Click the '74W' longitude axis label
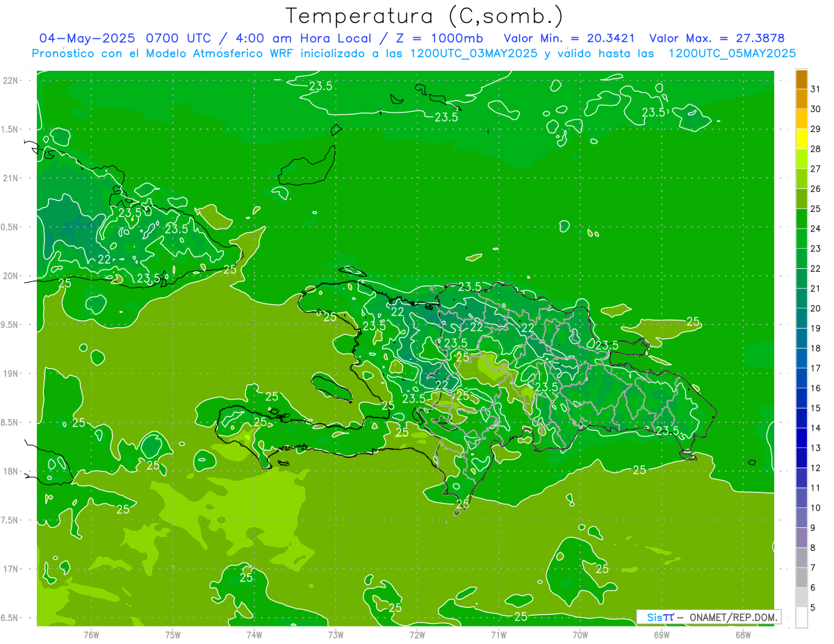Viewport: 834px width, 644px height. click(254, 634)
